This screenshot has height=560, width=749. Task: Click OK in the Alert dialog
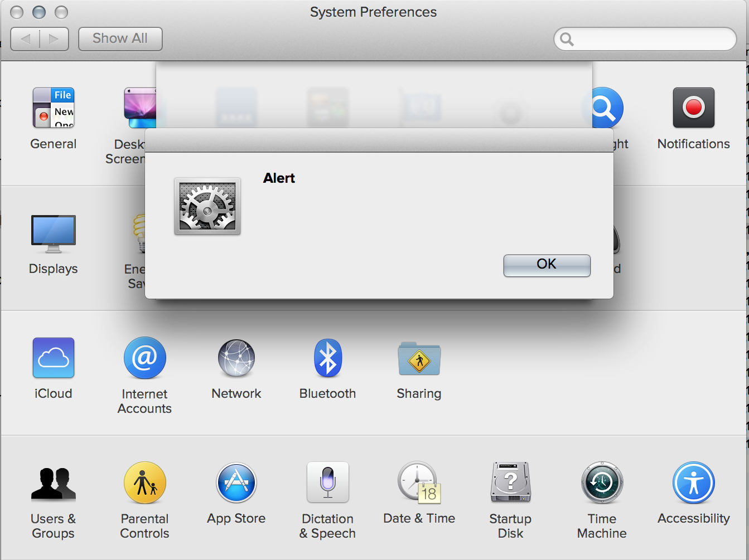coord(547,265)
